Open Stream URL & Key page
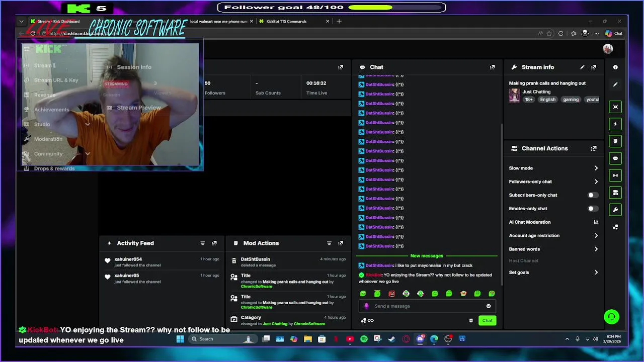This screenshot has width=644, height=362. coord(56,80)
